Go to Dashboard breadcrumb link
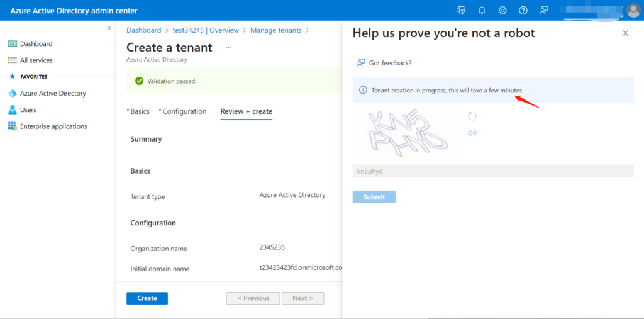The image size is (644, 319). click(x=144, y=30)
